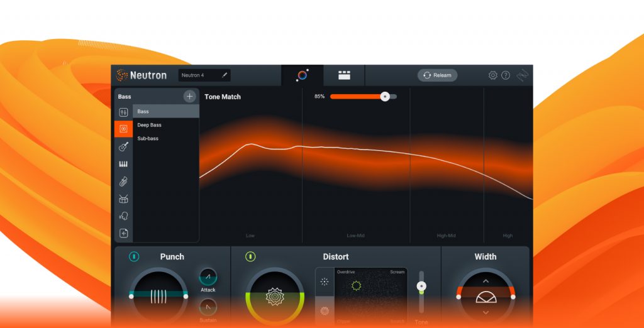This screenshot has width=644, height=328.
Task: Increase width with the up chevron
Action: pyautogui.click(x=486, y=282)
